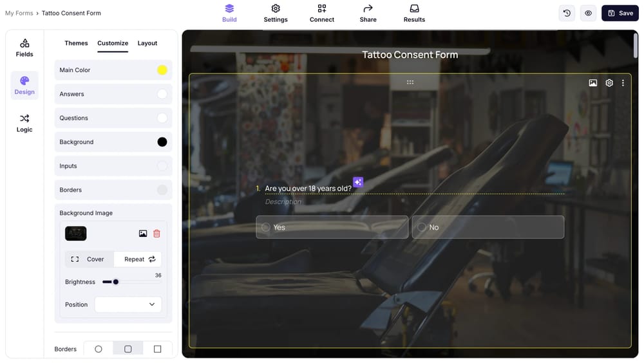This screenshot has width=644, height=363.
Task: Click the background image thumbnail
Action: point(76,234)
